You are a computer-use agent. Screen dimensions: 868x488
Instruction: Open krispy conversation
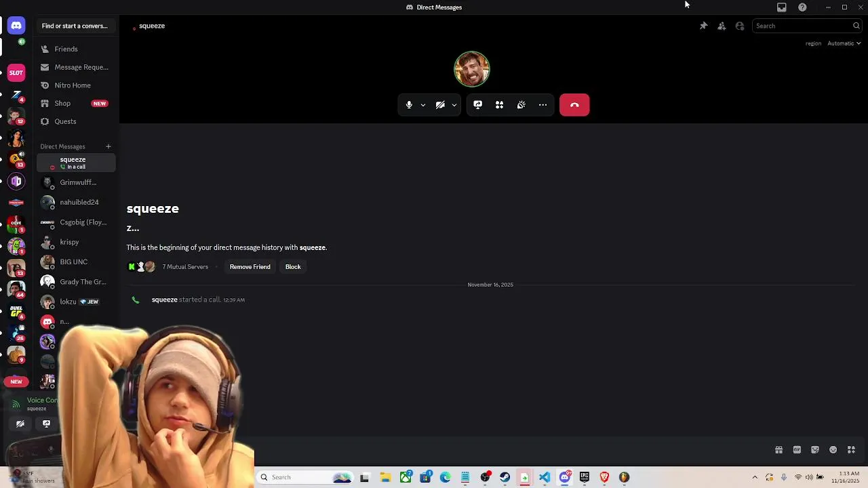point(76,242)
